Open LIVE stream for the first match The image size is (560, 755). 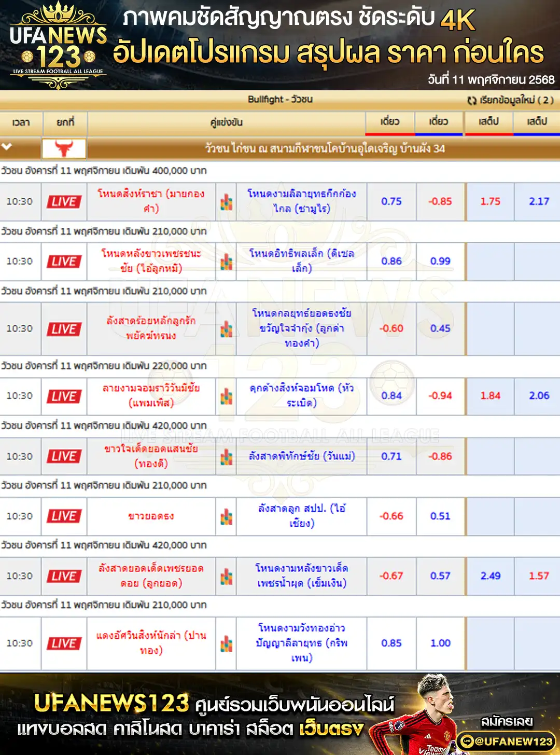(64, 201)
